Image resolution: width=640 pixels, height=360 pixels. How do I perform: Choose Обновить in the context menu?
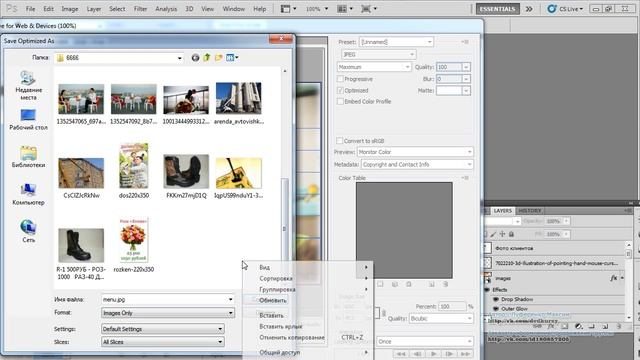273,300
